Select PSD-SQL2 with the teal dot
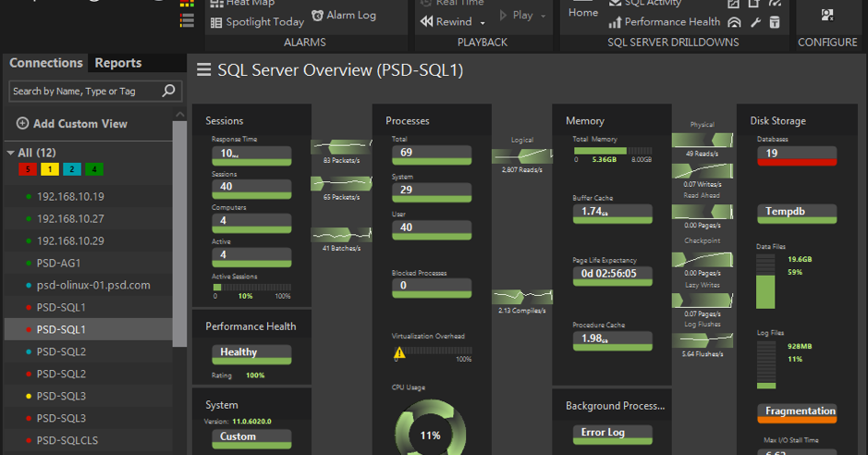Viewport: 868px width, 455px height. pyautogui.click(x=89, y=351)
